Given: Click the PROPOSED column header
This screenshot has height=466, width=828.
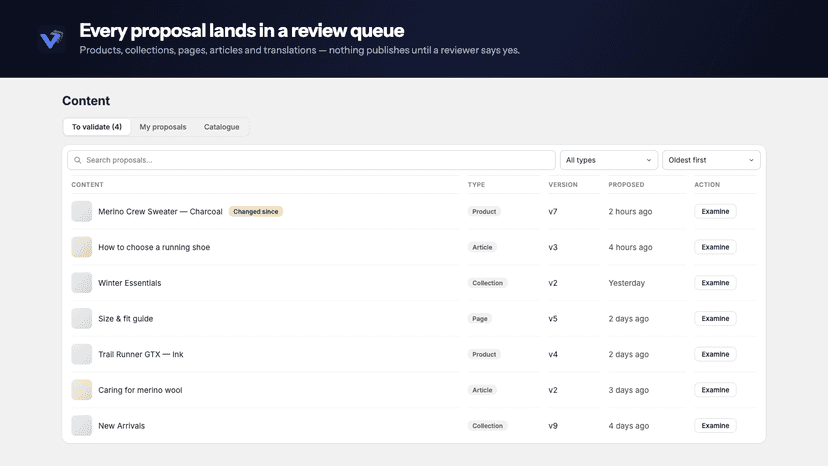Looking at the screenshot, I should tap(626, 185).
